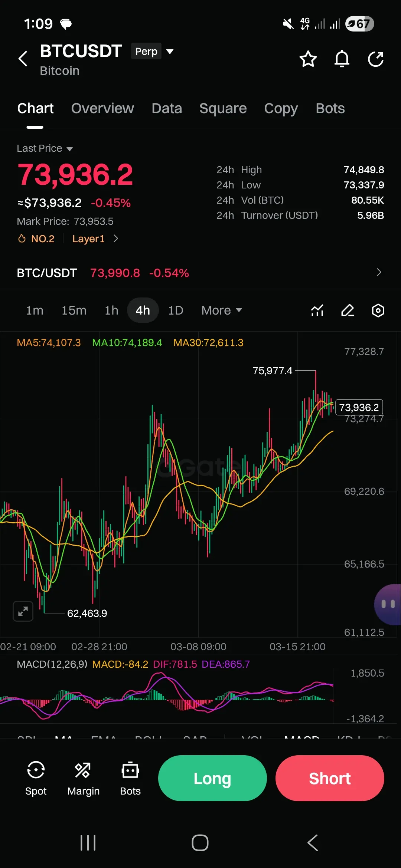Image resolution: width=401 pixels, height=868 pixels.
Task: Open the Spot trading shortcut
Action: 36,778
